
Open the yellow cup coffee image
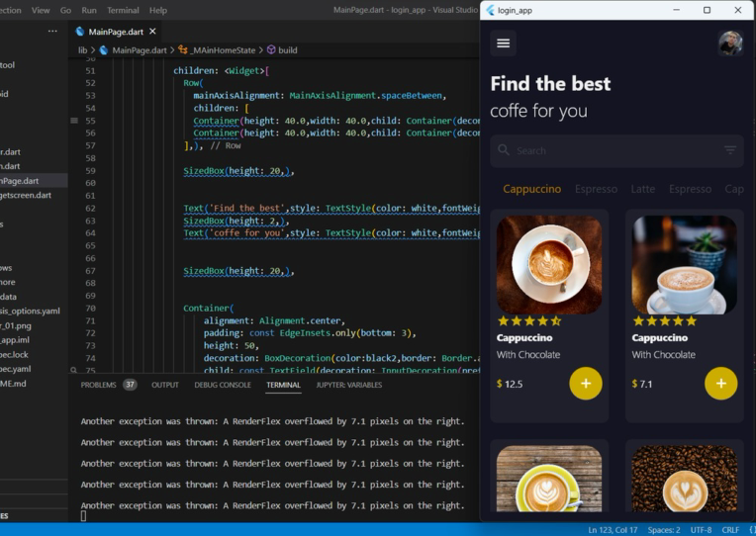pos(548,479)
